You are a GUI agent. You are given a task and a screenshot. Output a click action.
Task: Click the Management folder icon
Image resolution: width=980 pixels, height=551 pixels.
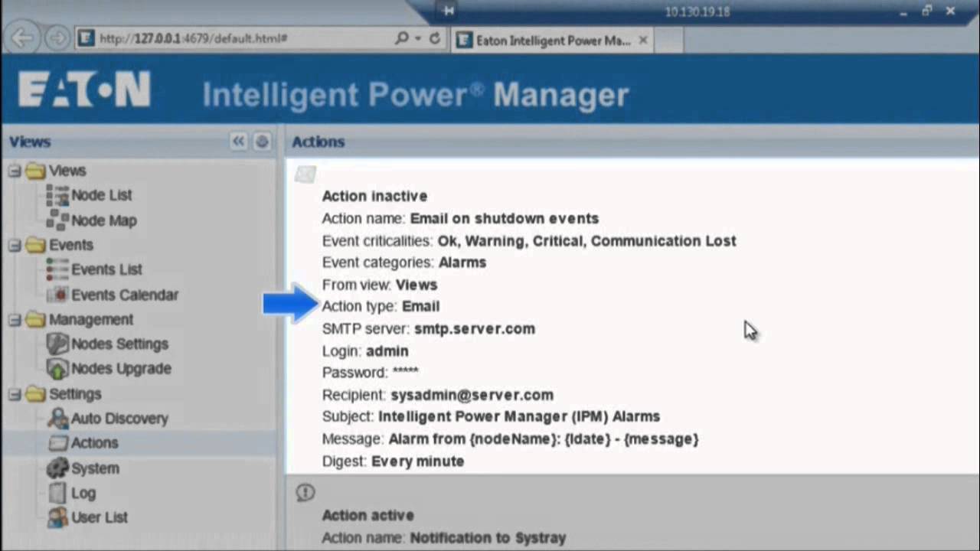pos(35,319)
